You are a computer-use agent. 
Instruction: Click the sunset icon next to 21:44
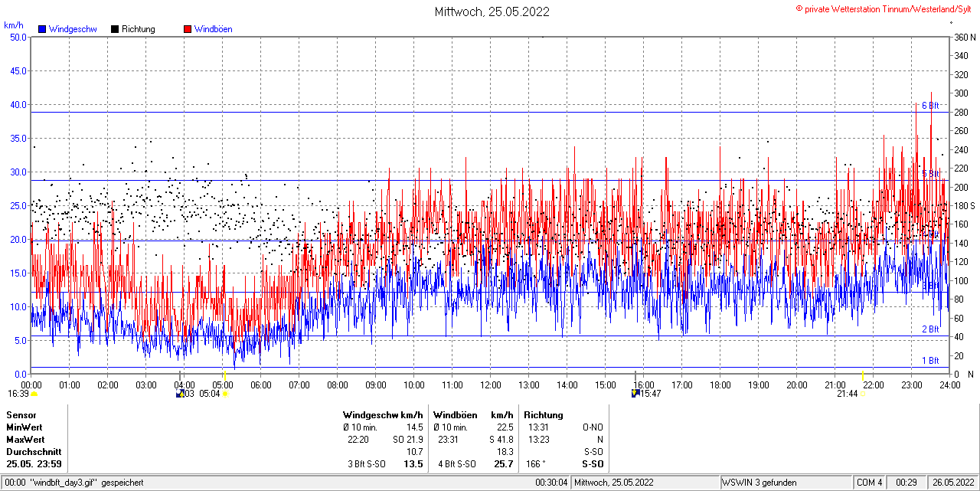point(863,394)
